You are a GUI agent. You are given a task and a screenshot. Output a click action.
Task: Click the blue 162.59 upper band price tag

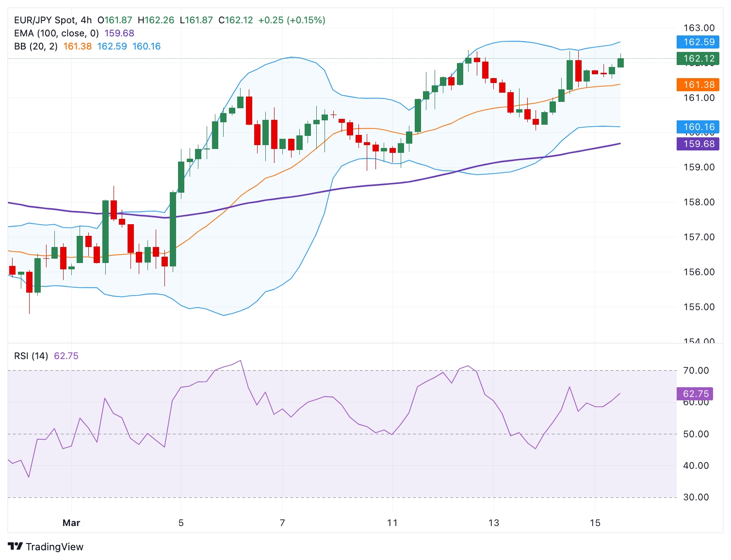pos(698,42)
